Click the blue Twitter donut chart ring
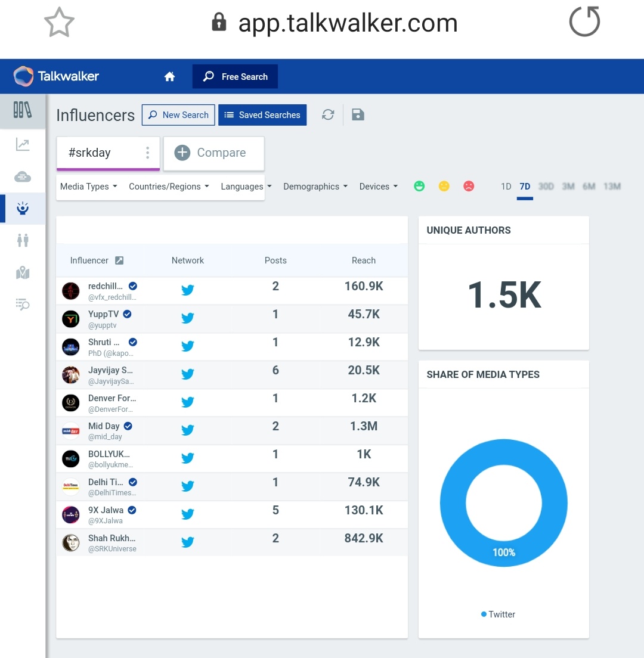Viewport: 644px width, 658px height. point(504,452)
